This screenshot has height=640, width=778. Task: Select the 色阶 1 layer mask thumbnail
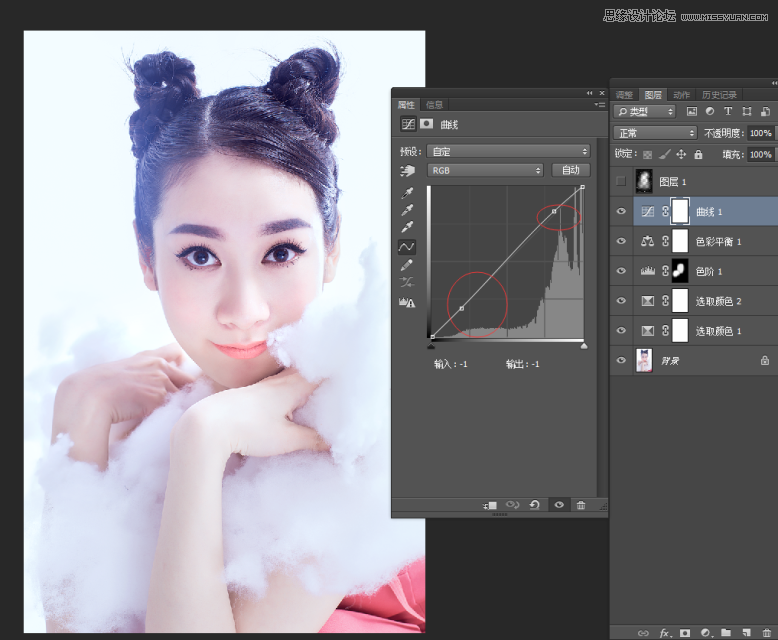[x=680, y=271]
